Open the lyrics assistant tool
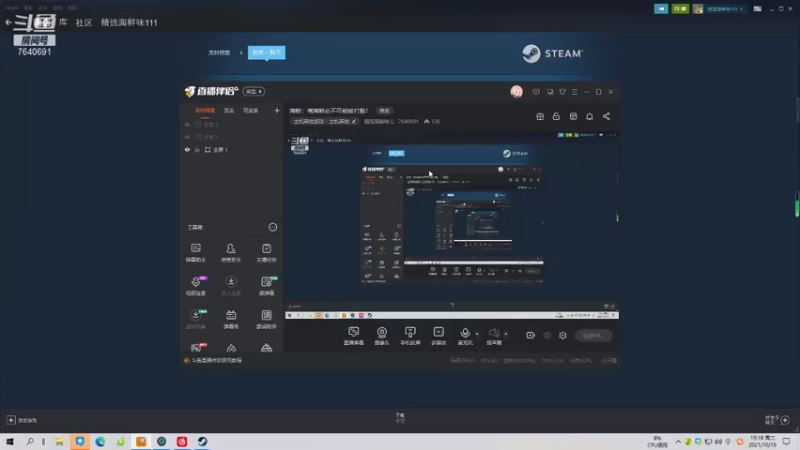Viewport: 800px width, 450px height. tap(266, 319)
